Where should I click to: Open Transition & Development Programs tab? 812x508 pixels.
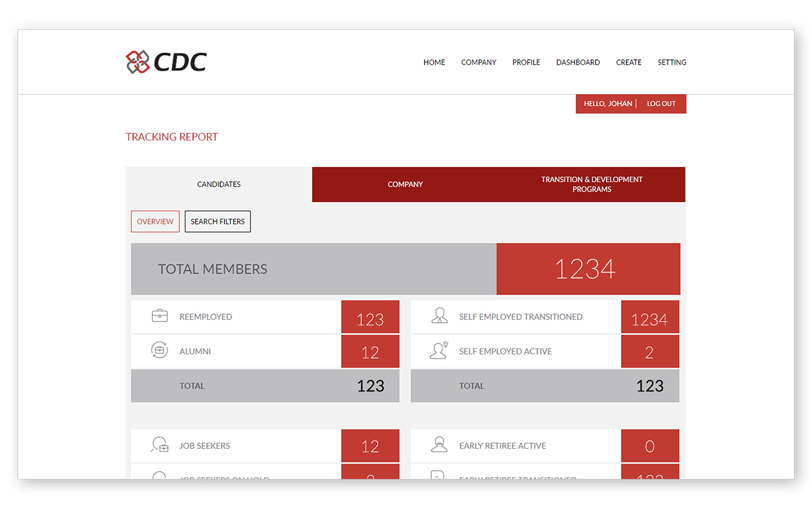point(592,185)
